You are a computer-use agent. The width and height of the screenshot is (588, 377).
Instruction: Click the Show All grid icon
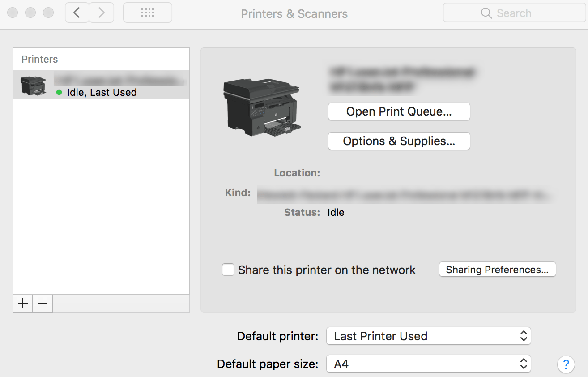[147, 12]
